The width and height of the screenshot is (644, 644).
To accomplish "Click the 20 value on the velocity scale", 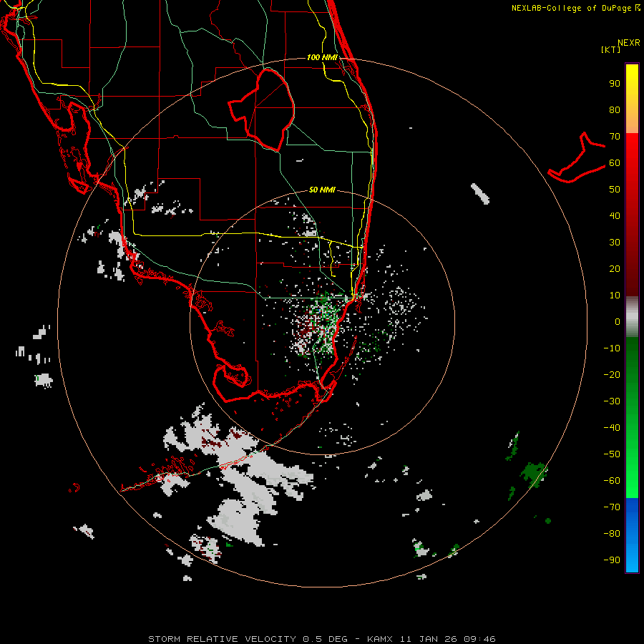I will (615, 269).
